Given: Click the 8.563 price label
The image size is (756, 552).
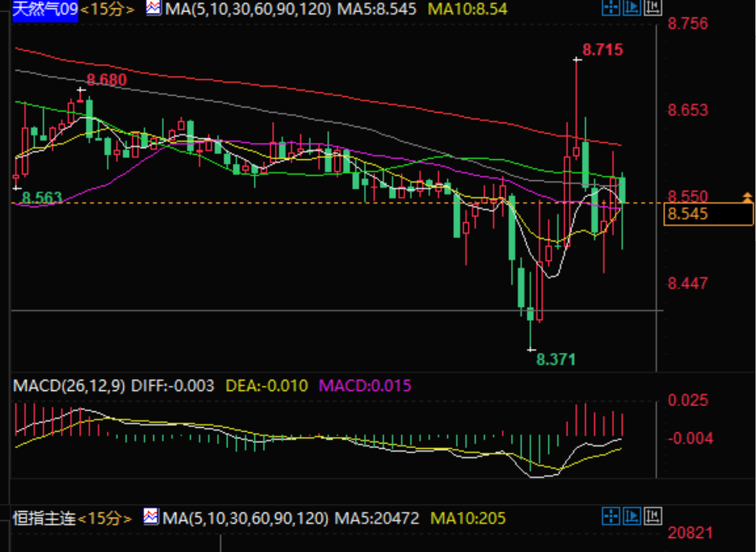Looking at the screenshot, I should click(x=41, y=198).
